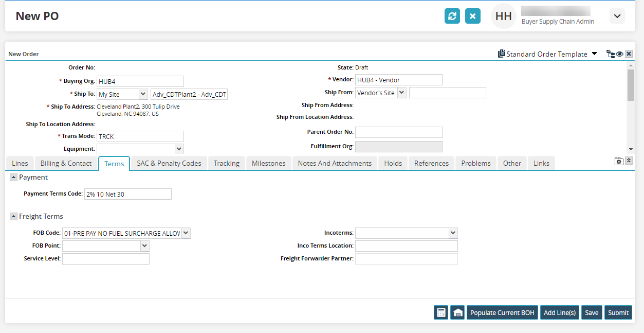The height and width of the screenshot is (333, 644).
Task: Click the Freight Forwarder Partner field
Action: [407, 259]
